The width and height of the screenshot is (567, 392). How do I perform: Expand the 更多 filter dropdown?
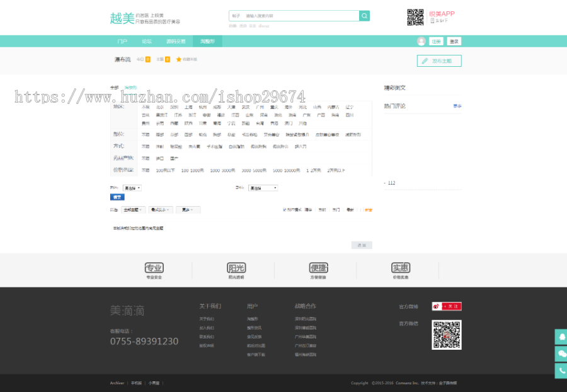[188, 209]
